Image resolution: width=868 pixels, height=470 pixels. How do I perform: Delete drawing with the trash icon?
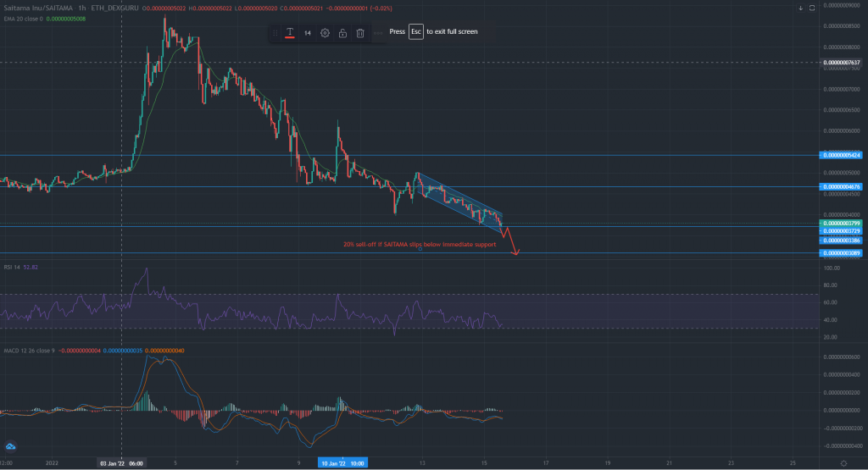[x=360, y=33]
